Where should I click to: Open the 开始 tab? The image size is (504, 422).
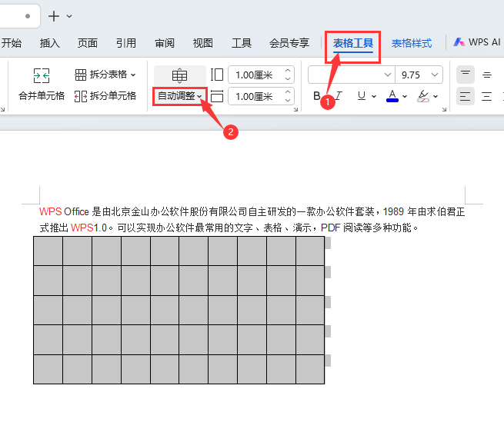[x=12, y=43]
